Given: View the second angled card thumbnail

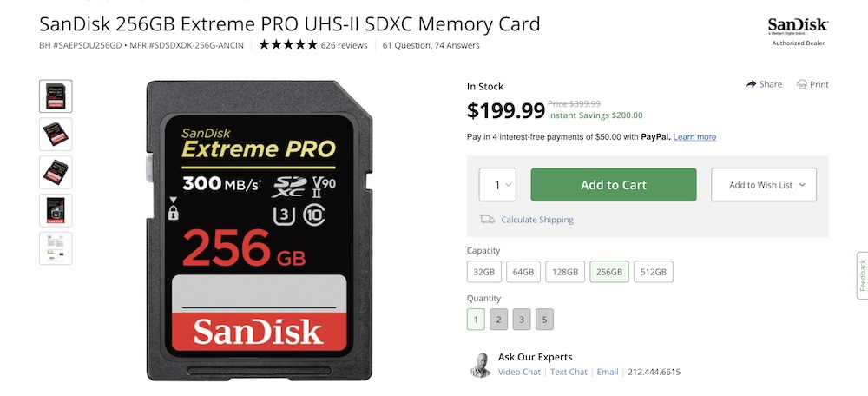Looking at the screenshot, I should (56, 172).
